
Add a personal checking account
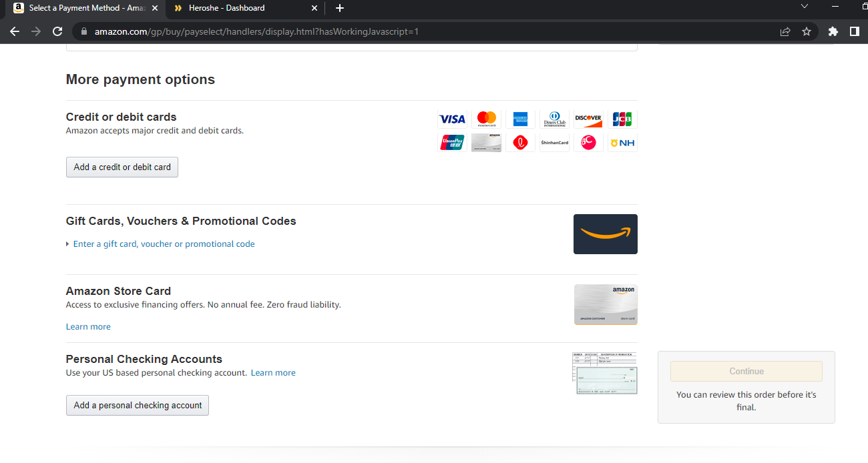click(x=138, y=405)
